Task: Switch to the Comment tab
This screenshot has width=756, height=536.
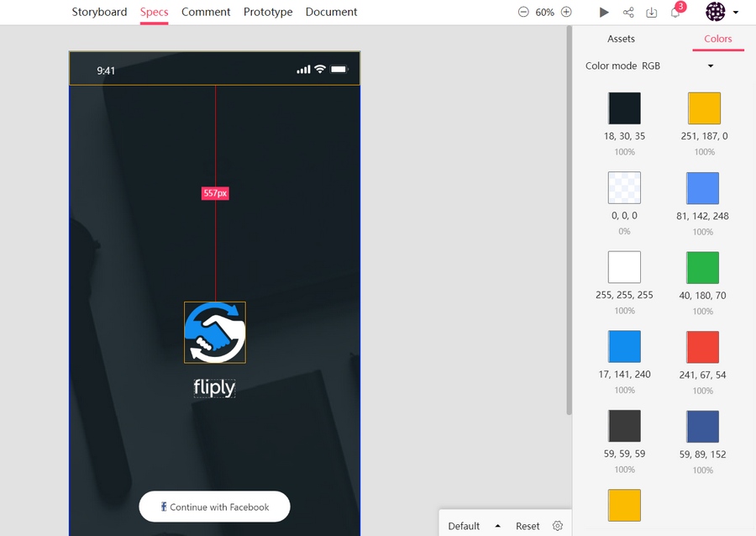Action: click(x=206, y=12)
